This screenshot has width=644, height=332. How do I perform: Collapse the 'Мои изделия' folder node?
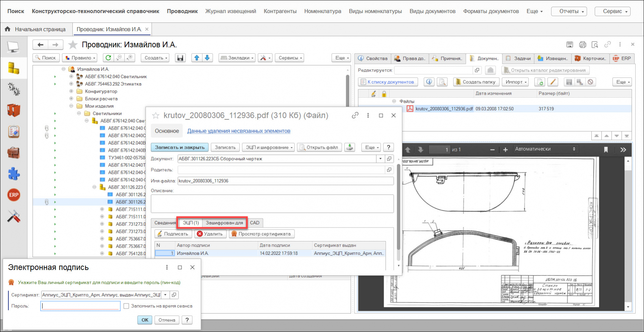(x=71, y=106)
